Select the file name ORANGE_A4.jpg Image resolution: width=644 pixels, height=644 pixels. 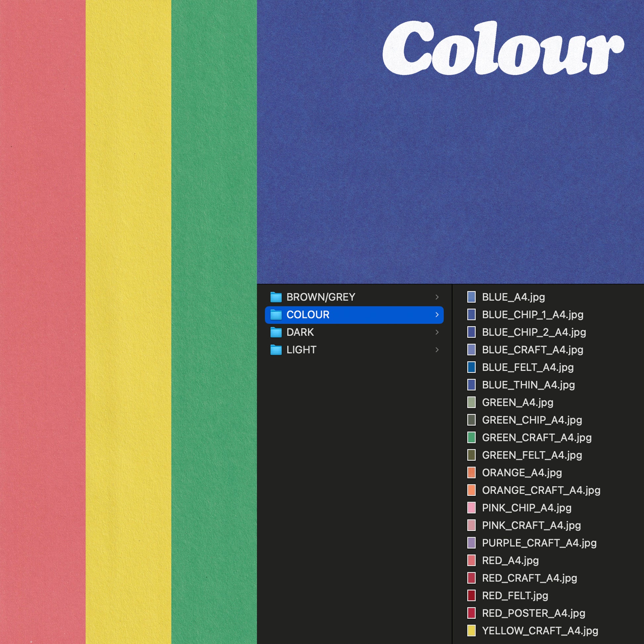[x=522, y=473]
